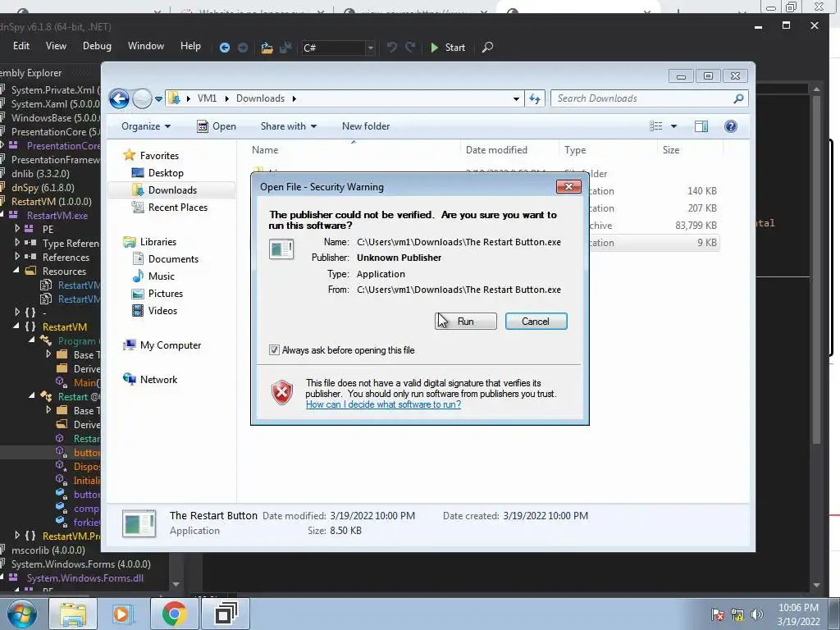Click the Change your view icon

click(x=655, y=126)
